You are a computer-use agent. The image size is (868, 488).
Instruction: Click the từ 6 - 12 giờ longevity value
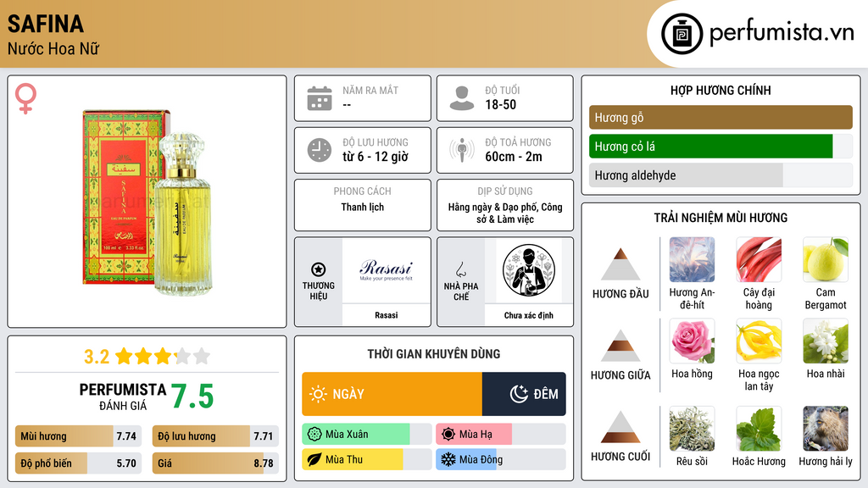coord(376,157)
